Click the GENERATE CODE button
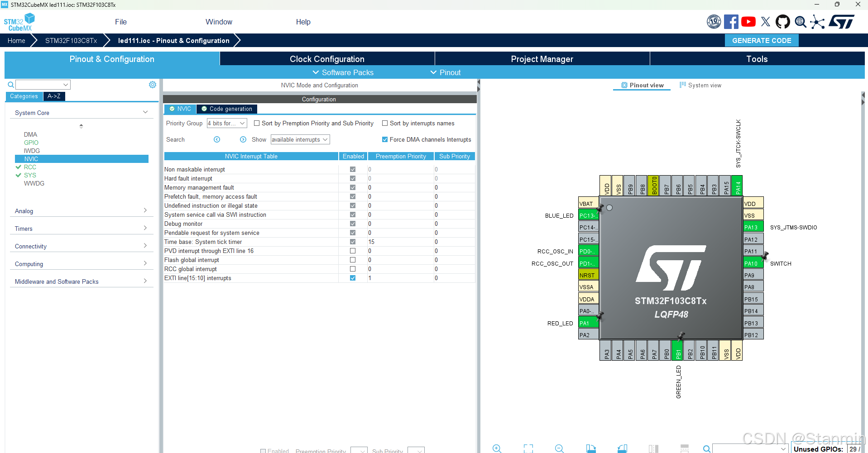Screen dimensions: 868x453 click(x=762, y=40)
